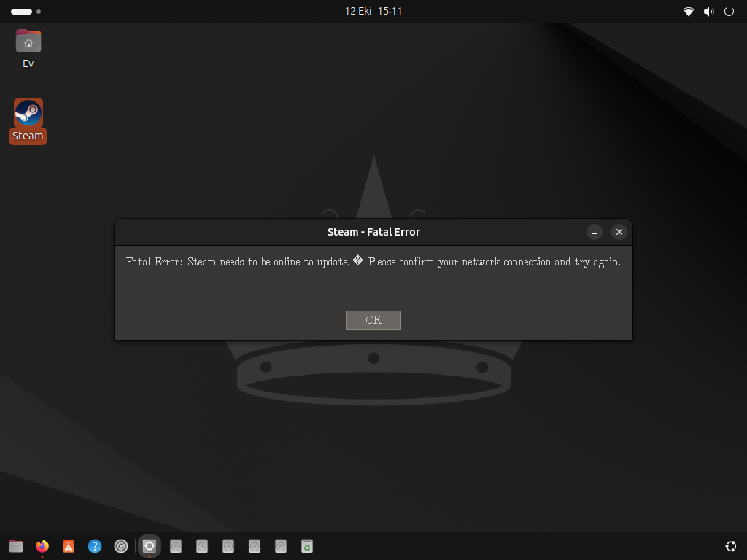This screenshot has height=560, width=747.
Task: Open the calendar from the 12 Eki 15:11 clock
Action: (373, 11)
